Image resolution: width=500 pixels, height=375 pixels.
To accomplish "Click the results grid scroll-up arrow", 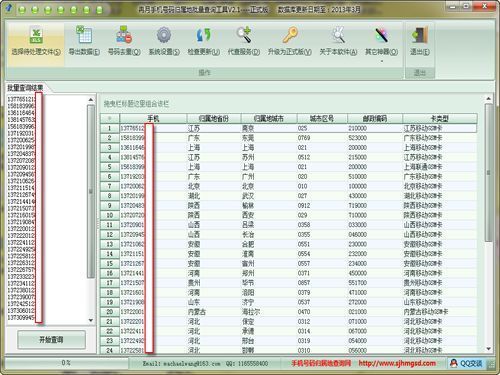I will (488, 99).
